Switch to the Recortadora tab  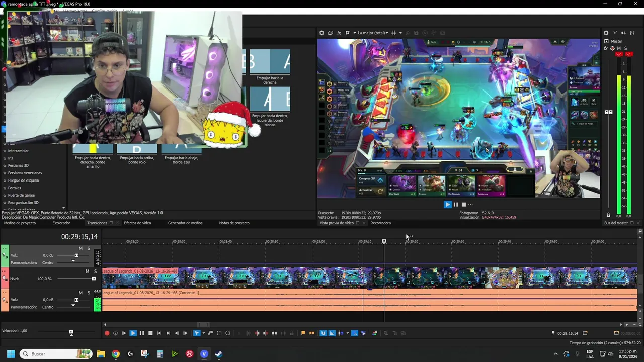click(380, 223)
